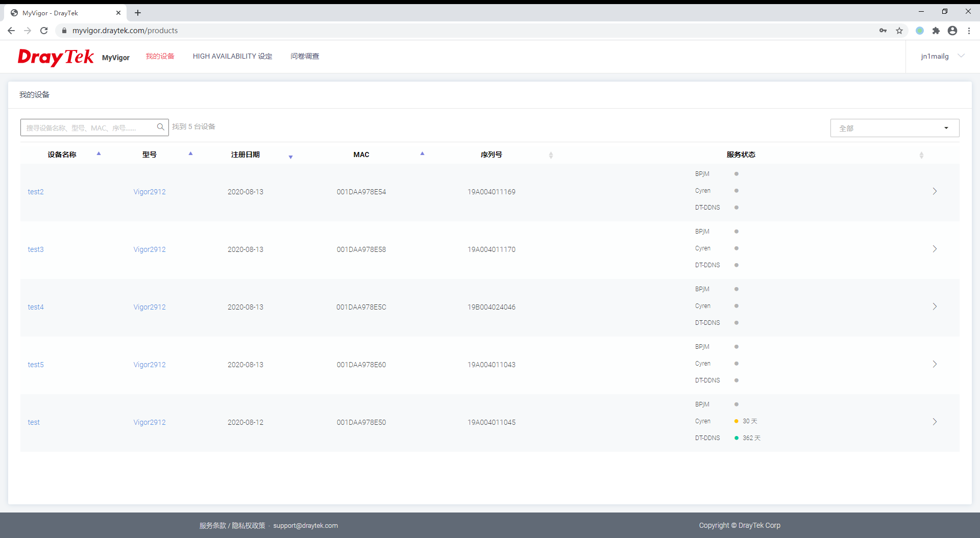The image size is (980, 538).
Task: Open HIGH AVAILABILITY 设定 menu item
Action: (232, 56)
